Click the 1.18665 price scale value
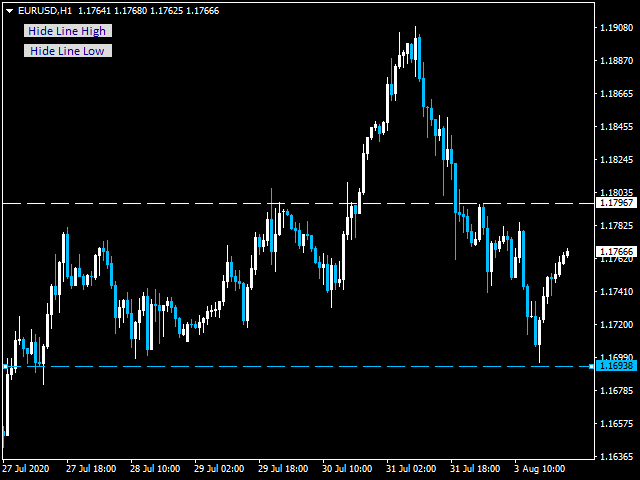The image size is (640, 480). (617, 94)
